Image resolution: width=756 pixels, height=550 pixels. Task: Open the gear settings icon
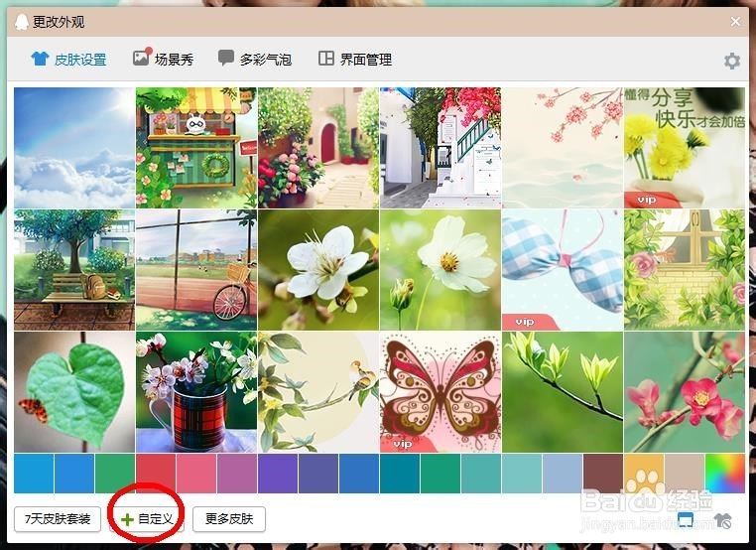coord(731,61)
